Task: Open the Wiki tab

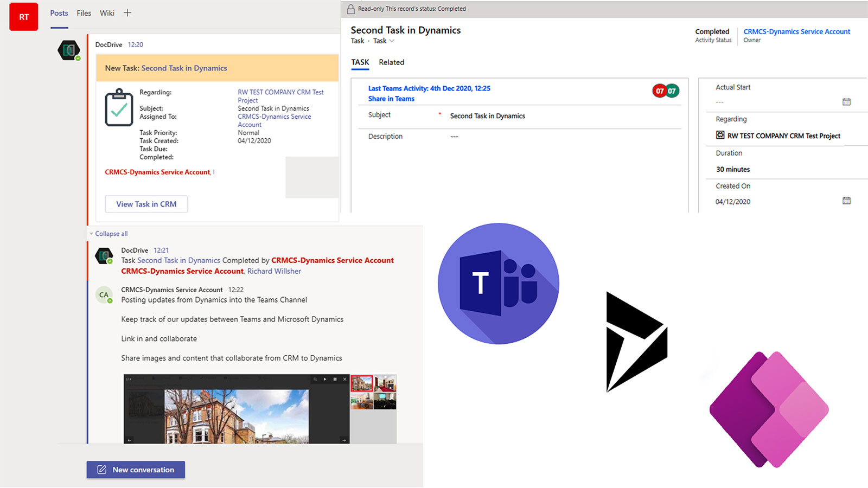Action: pyautogui.click(x=107, y=13)
